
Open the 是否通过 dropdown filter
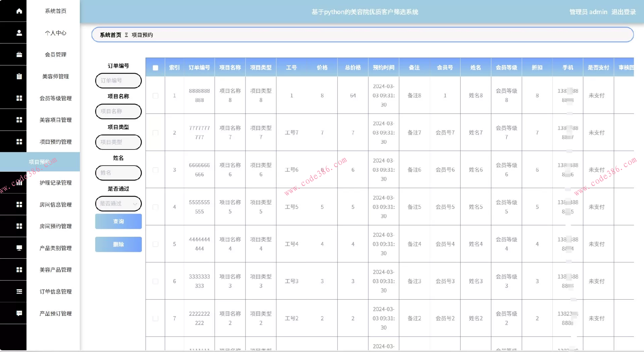[x=118, y=204]
